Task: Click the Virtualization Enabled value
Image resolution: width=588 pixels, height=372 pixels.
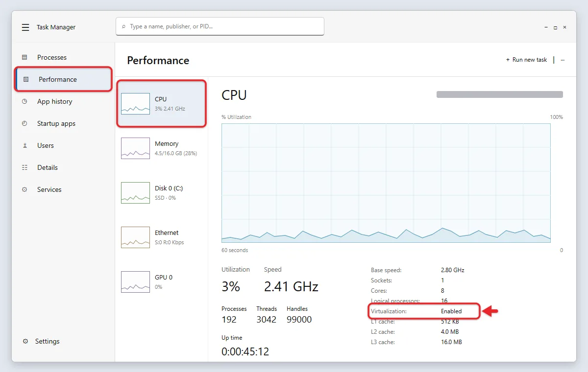Action: (x=451, y=311)
